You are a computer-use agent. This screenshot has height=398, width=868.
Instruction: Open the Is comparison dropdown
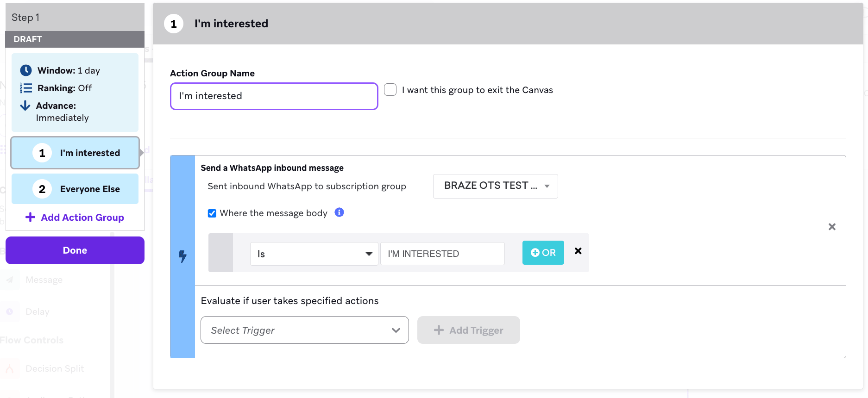[314, 254]
